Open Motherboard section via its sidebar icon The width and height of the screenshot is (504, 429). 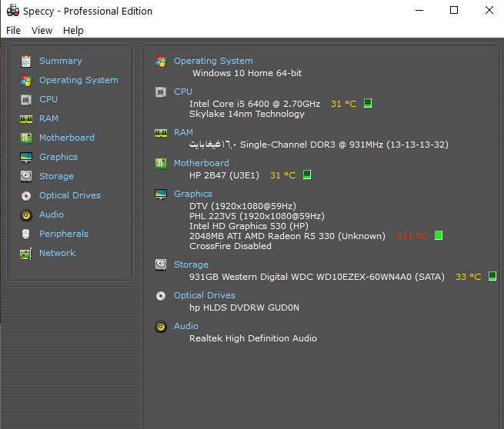pos(26,138)
